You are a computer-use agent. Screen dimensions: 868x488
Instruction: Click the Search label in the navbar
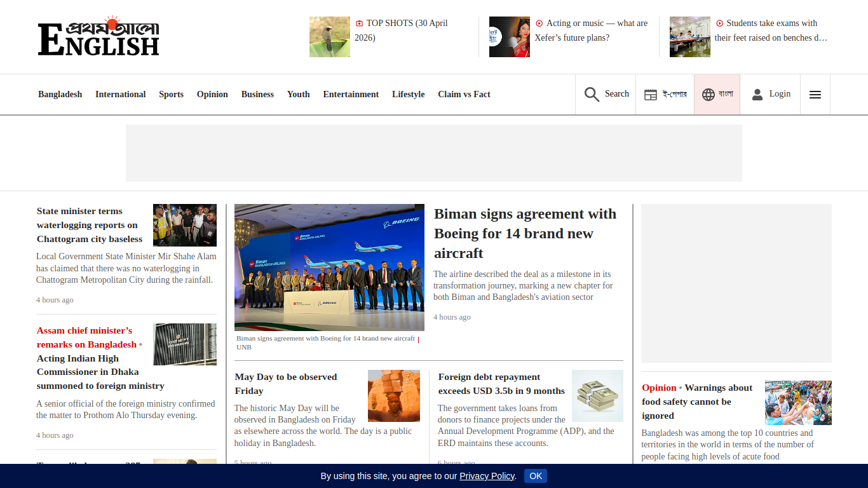pyautogui.click(x=617, y=93)
